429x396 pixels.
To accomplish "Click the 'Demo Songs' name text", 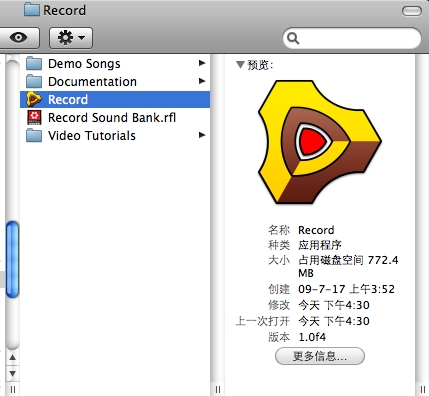I will 84,64.
